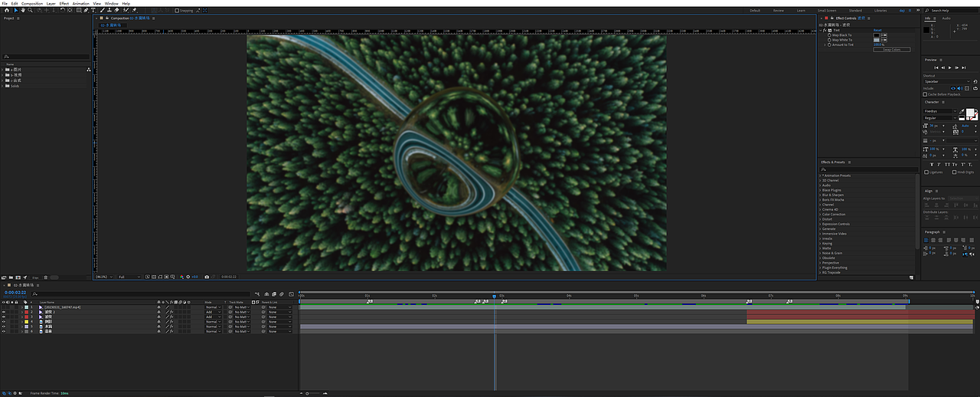This screenshot has width=980, height=397.
Task: Enable Motion Blur switch for timeline
Action: pyautogui.click(x=282, y=294)
